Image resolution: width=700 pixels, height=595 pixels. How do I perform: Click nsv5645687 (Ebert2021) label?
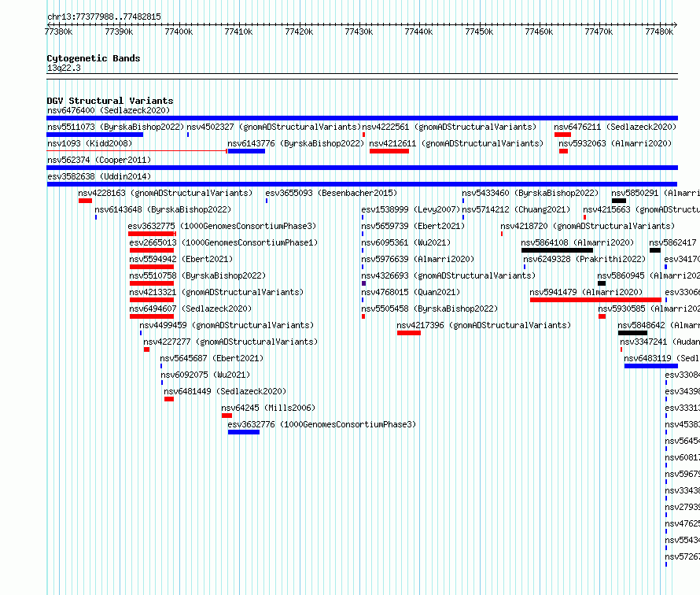pos(212,358)
